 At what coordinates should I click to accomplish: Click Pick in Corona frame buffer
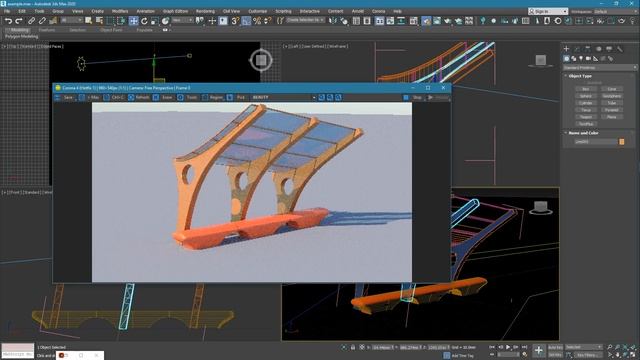[237, 98]
